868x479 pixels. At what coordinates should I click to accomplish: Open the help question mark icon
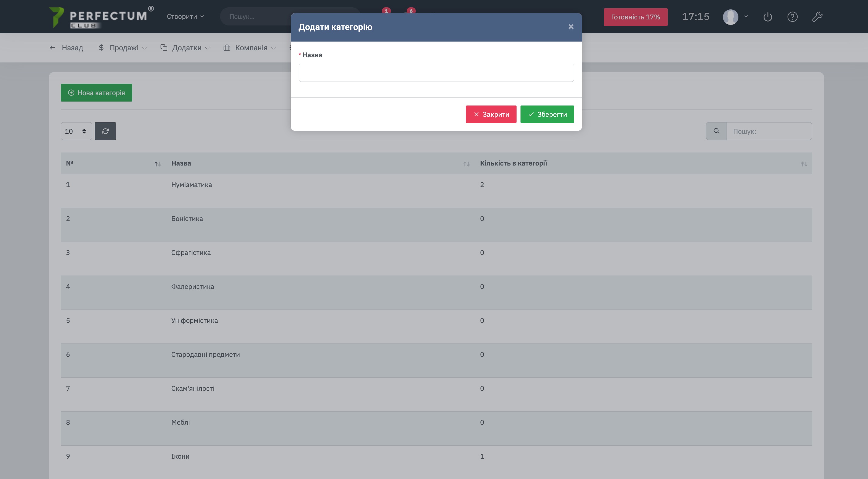792,17
